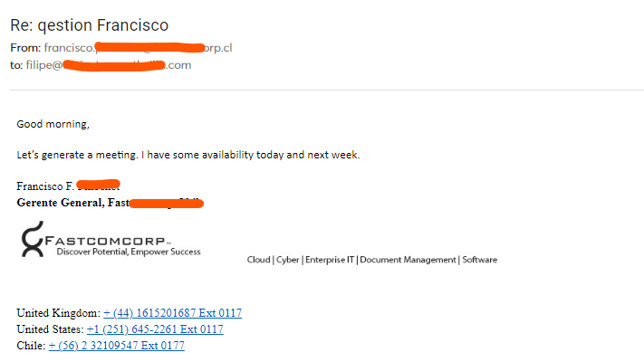This screenshot has height=362, width=644.
Task: Select the From sender address line
Action: [x=127, y=47]
